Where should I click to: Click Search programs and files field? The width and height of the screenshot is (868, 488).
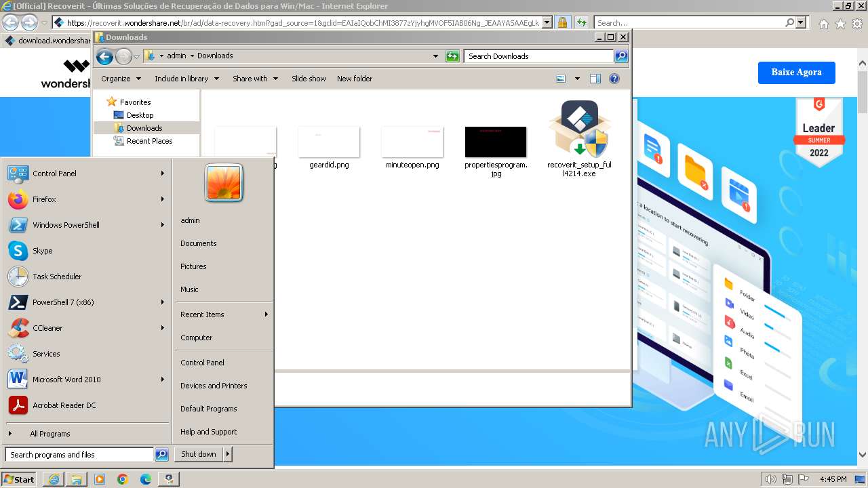[x=79, y=455]
